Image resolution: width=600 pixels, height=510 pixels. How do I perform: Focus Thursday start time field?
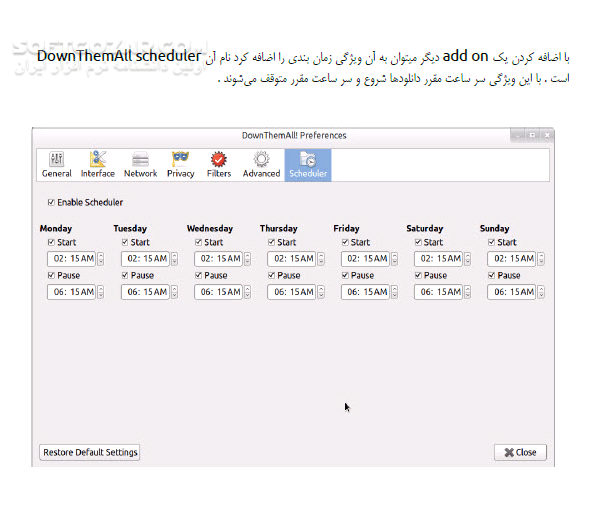tap(292, 259)
